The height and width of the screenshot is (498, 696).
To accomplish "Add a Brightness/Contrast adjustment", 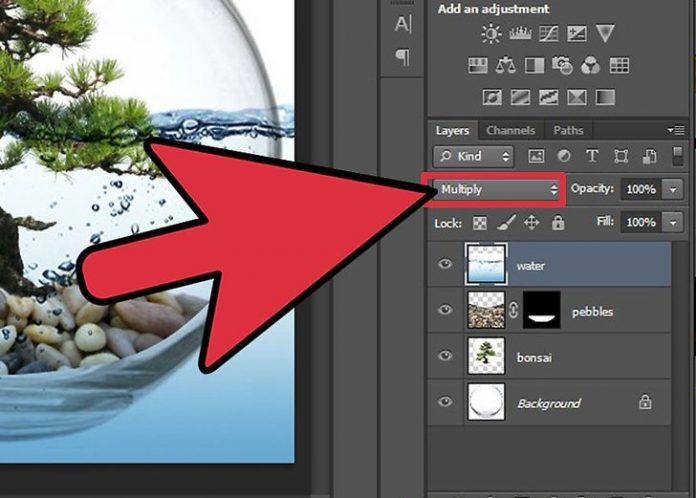I will [x=491, y=35].
